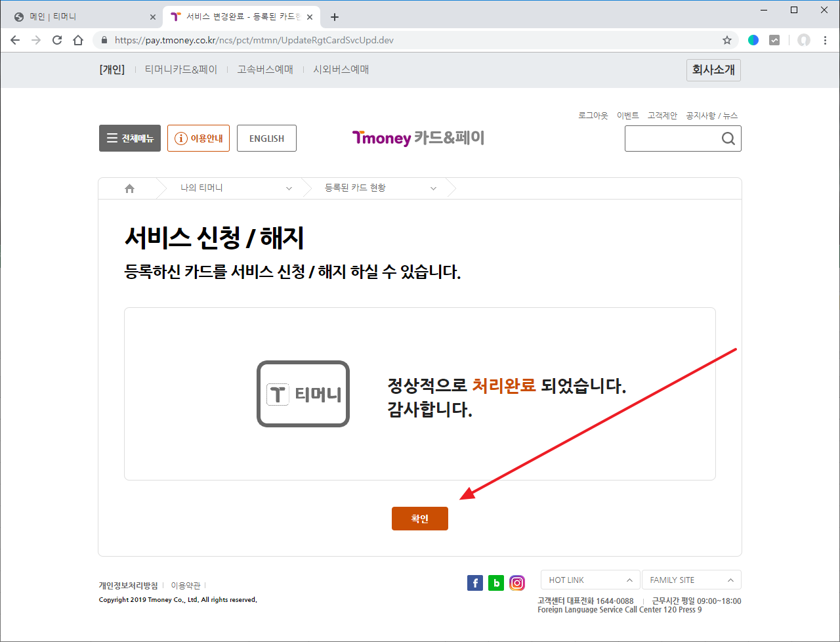Open the 전체메뉴 hamburger menu

click(x=130, y=139)
